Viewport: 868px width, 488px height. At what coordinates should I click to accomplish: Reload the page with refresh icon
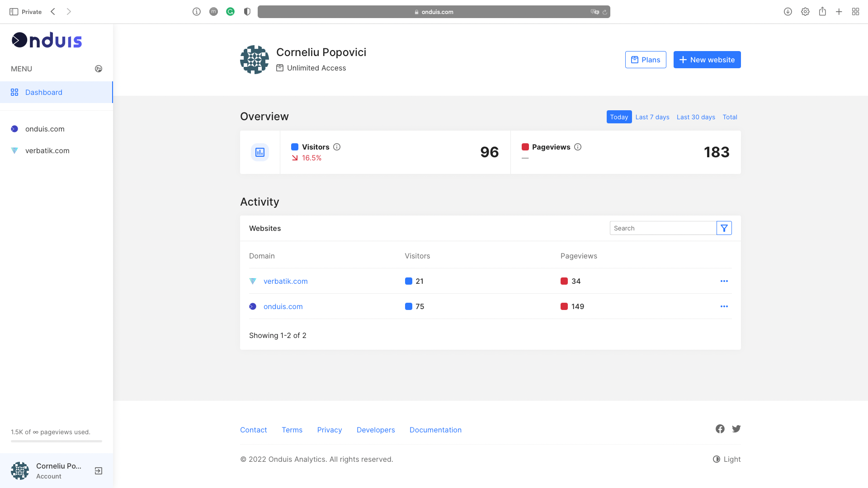pyautogui.click(x=605, y=12)
